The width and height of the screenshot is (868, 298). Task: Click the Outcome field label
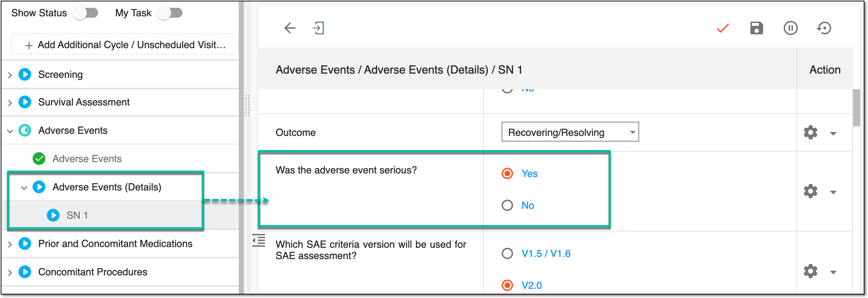(x=295, y=132)
